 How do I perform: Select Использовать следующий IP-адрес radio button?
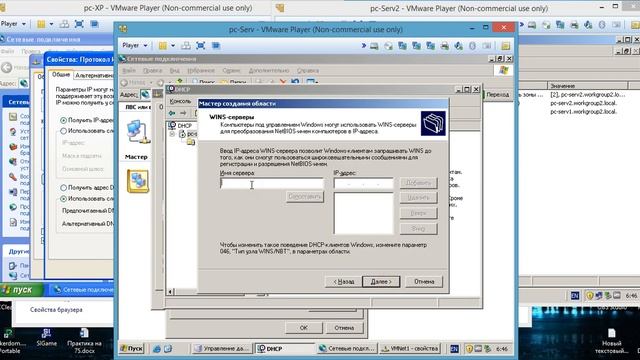tap(63, 131)
